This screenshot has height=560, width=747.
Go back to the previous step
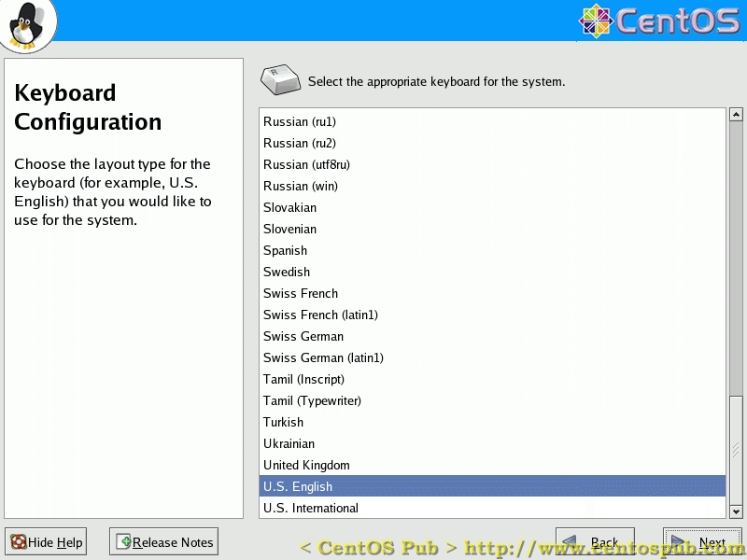coord(595,541)
